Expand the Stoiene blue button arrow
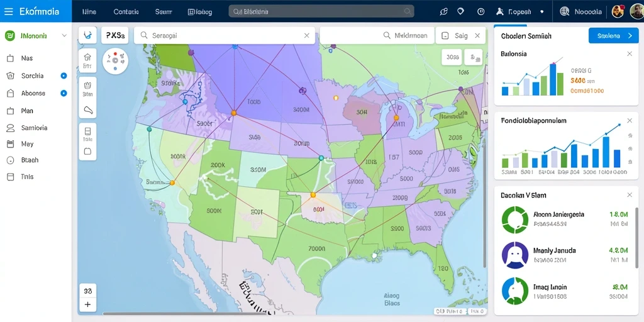Viewport: 644px width, 322px height. coord(630,36)
